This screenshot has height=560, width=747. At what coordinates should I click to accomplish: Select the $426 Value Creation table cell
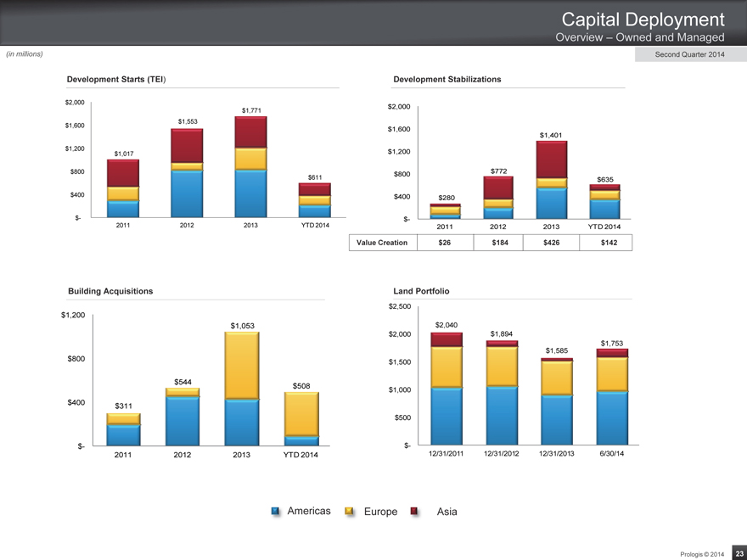coord(552,243)
